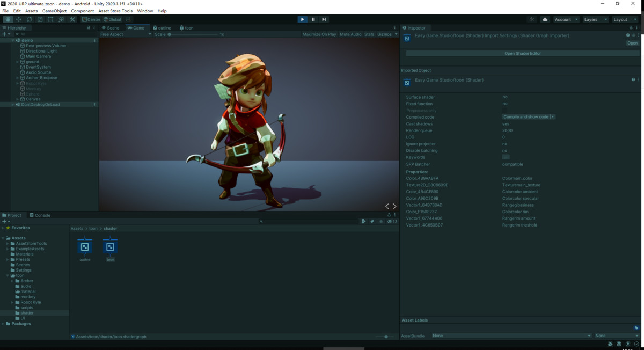Select the Move tool
Image resolution: width=644 pixels, height=350 pixels.
(x=19, y=19)
